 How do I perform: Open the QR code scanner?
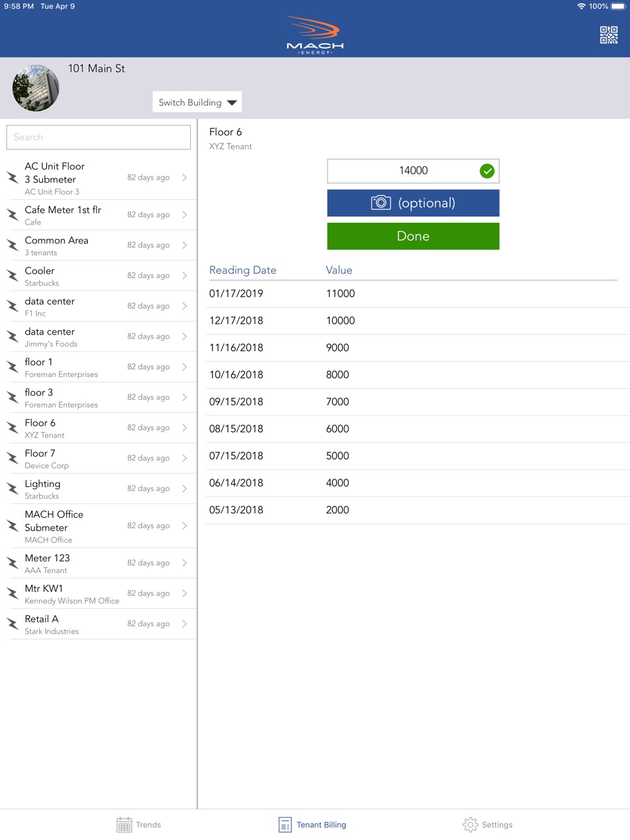point(609,35)
